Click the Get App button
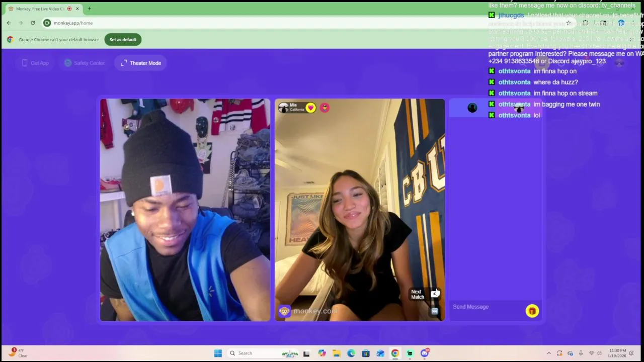This screenshot has height=362, width=644. tap(35, 63)
